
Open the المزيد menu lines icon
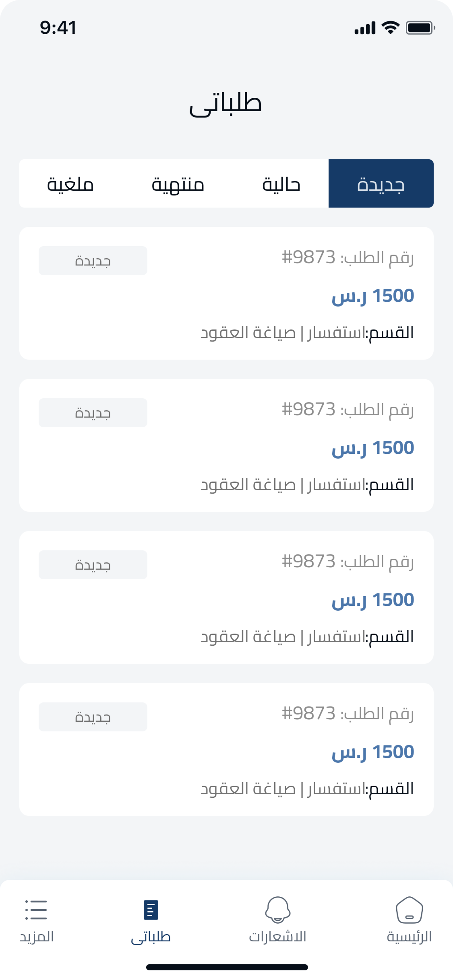(36, 910)
